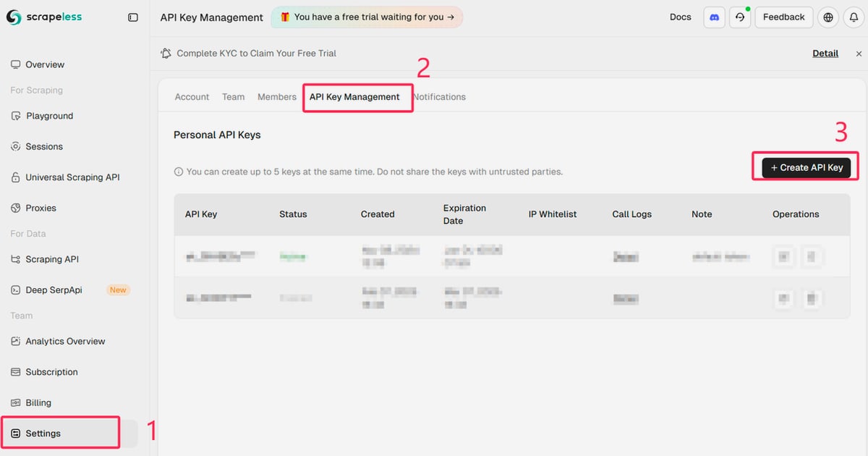Click the API Key Management page title
This screenshot has height=456, width=868.
(212, 17)
